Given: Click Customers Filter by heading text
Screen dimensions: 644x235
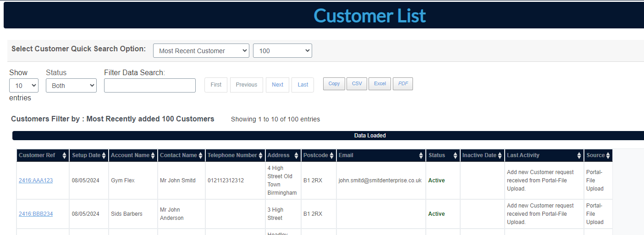Looking at the screenshot, I should pos(113,119).
